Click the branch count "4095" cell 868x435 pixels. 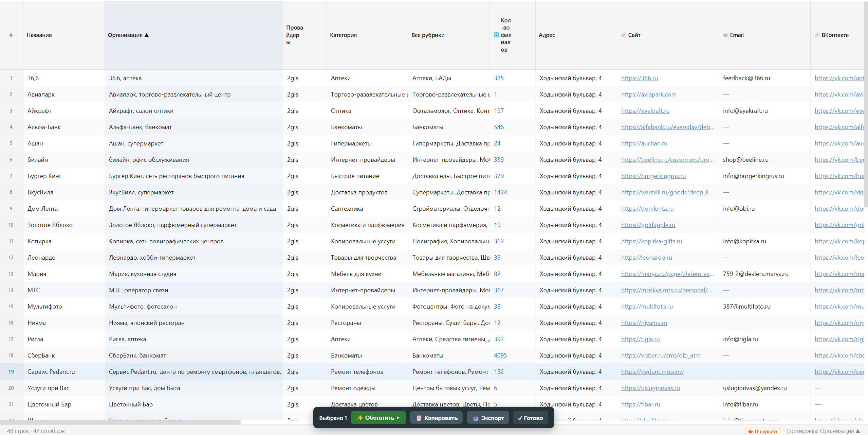(x=513, y=355)
